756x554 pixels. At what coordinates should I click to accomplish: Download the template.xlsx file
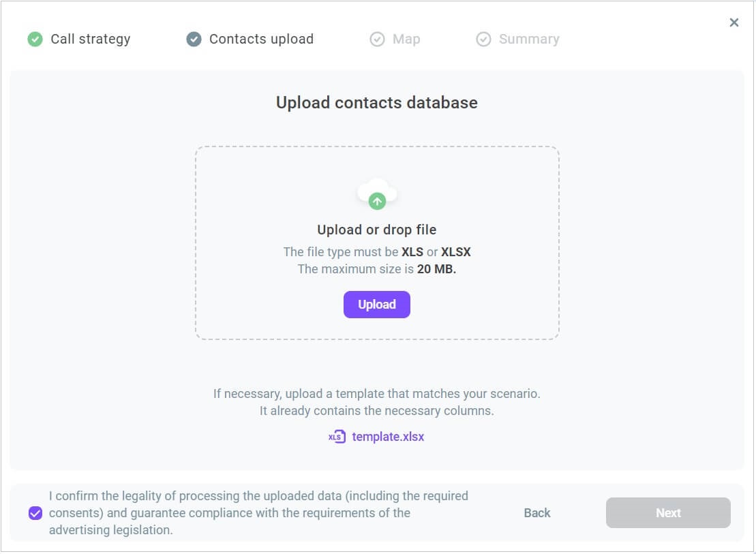388,436
